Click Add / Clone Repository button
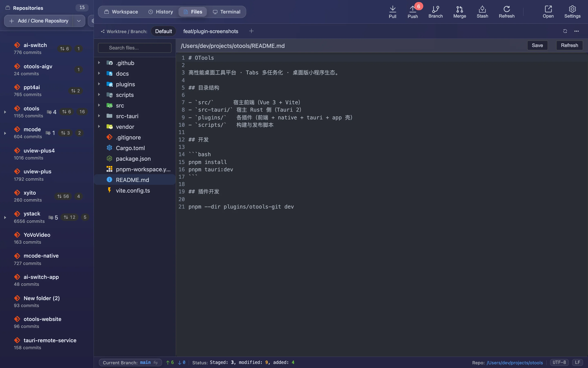Viewport: 588px width, 368px height. 38,21
